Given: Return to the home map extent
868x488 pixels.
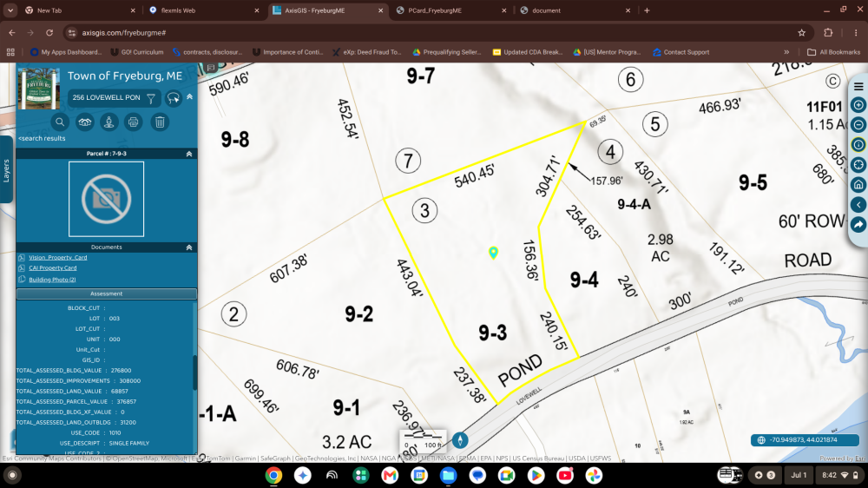Looking at the screenshot, I should click(x=858, y=184).
